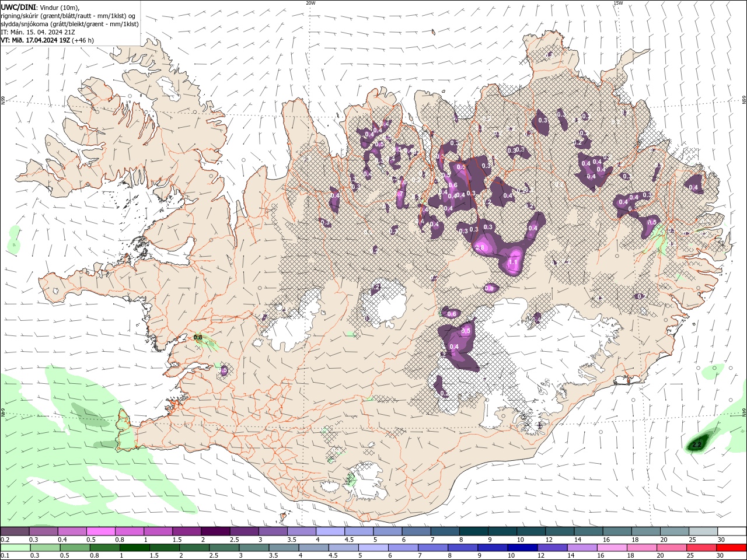Select the teal 12 snow legend swatch
The width and height of the screenshot is (747, 560).
tap(560, 531)
